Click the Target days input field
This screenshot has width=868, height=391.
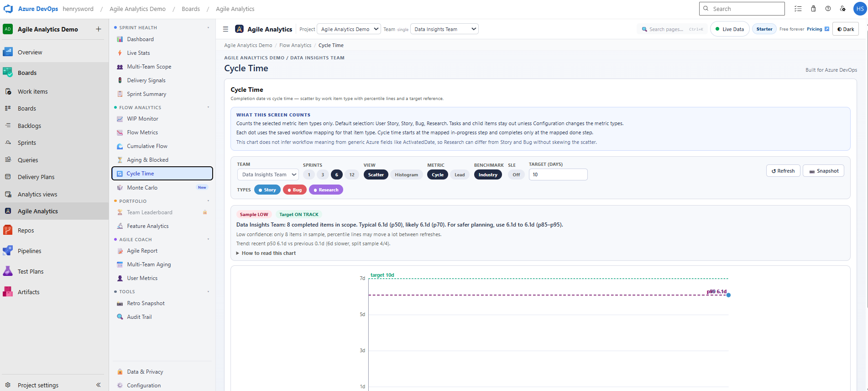click(558, 174)
